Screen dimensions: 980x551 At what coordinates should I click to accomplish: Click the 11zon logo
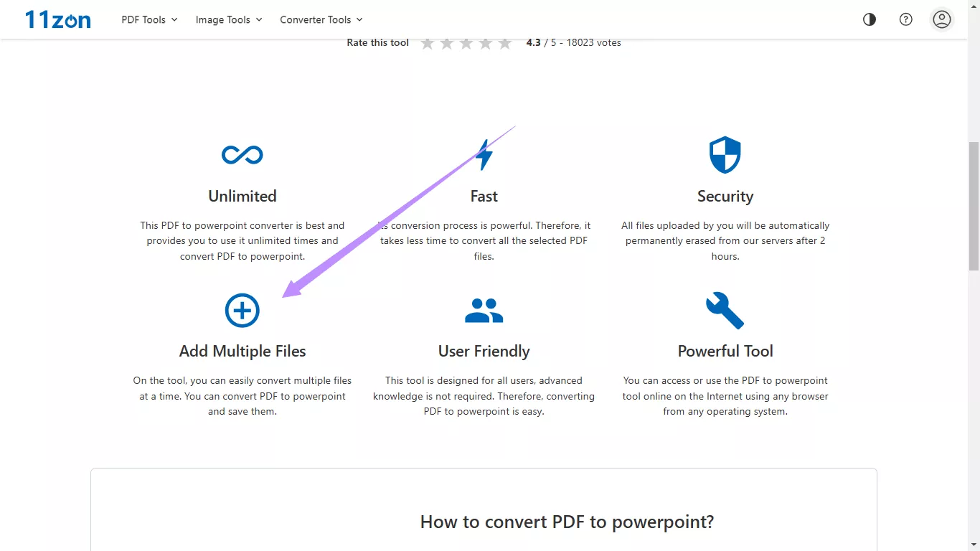[x=57, y=19]
